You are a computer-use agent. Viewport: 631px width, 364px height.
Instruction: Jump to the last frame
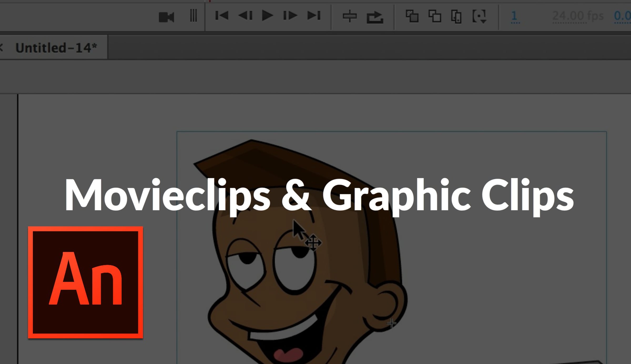(314, 16)
